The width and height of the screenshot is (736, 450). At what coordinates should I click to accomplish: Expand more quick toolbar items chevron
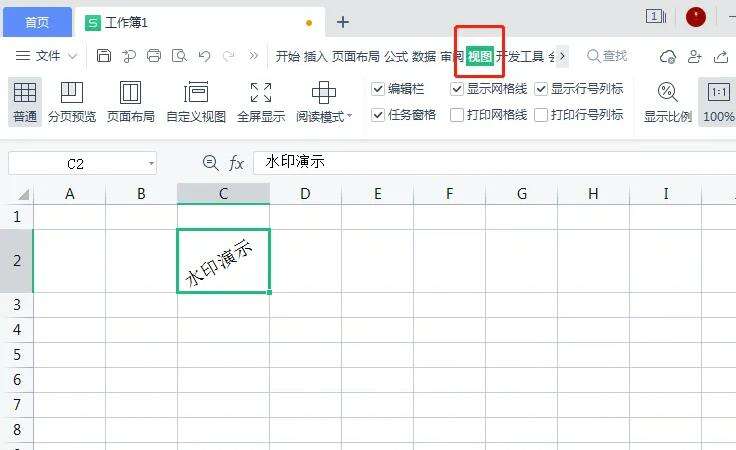pos(253,56)
